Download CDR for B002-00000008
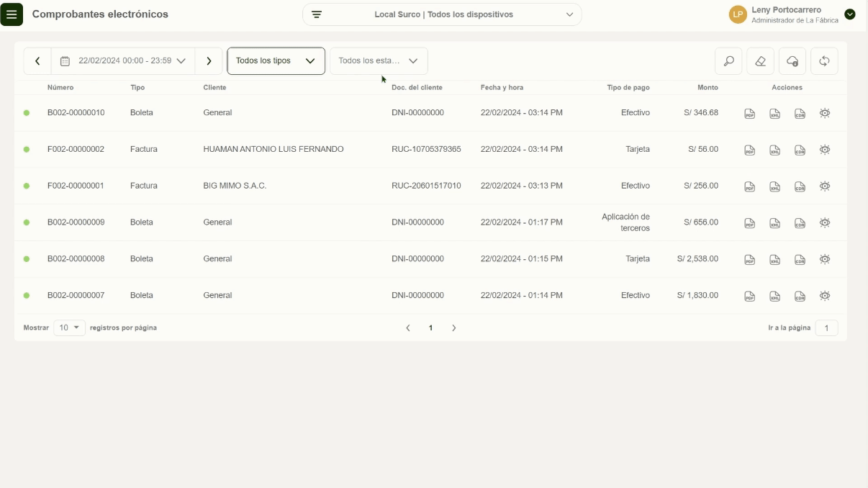868x488 pixels. [800, 260]
